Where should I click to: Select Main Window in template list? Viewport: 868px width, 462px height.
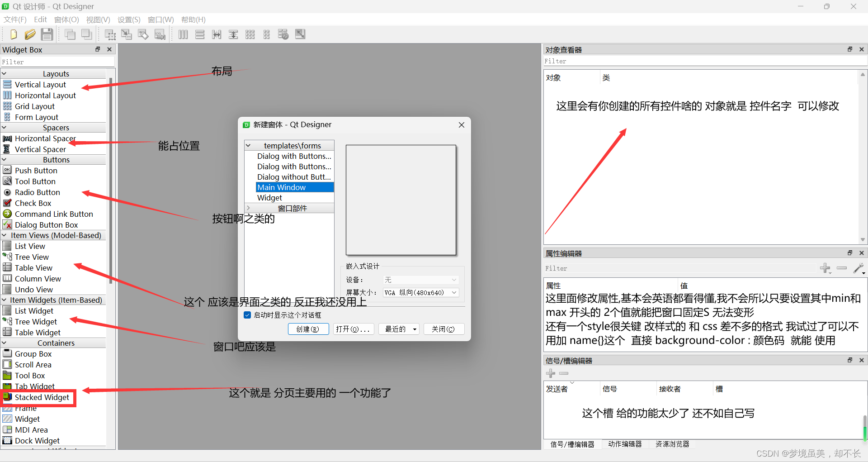pyautogui.click(x=281, y=187)
